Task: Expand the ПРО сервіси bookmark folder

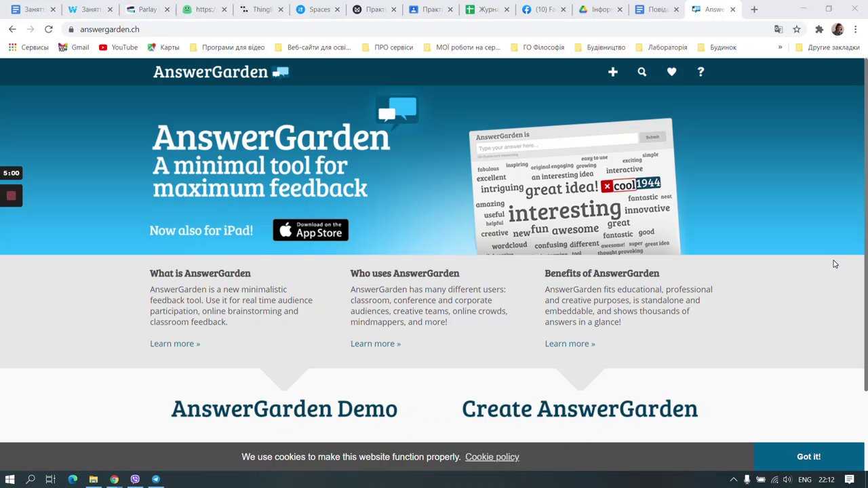Action: click(x=387, y=47)
